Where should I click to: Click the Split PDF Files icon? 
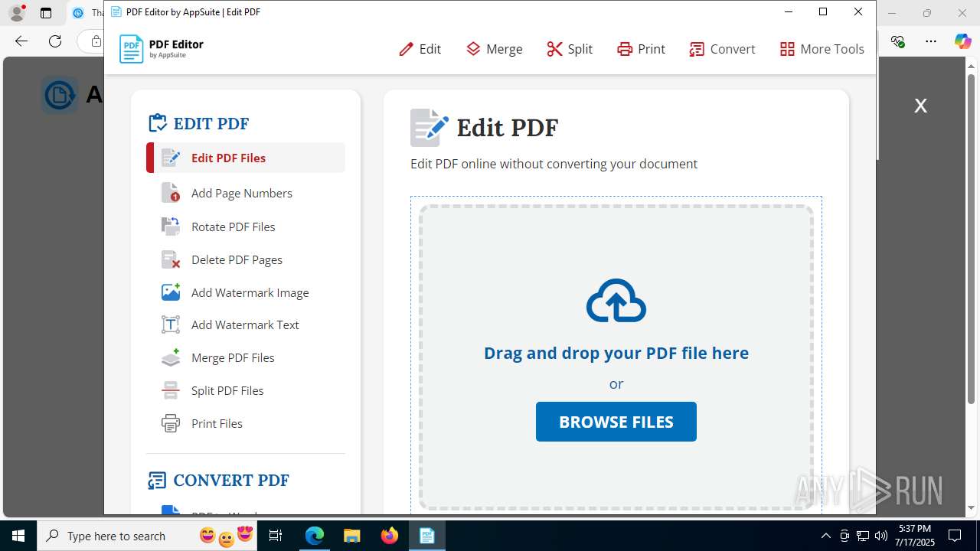[171, 390]
